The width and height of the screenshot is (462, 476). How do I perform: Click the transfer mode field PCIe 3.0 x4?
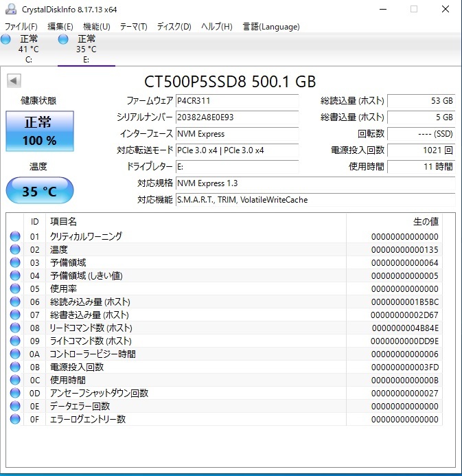(238, 150)
